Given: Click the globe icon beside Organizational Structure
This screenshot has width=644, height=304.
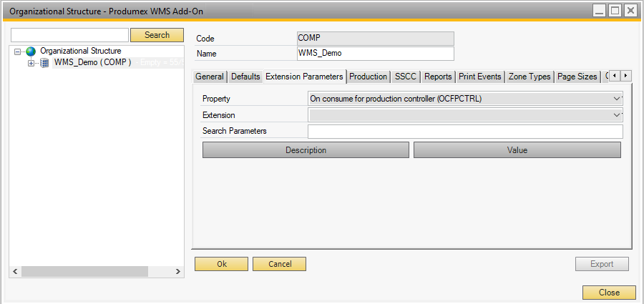Looking at the screenshot, I should (x=31, y=52).
